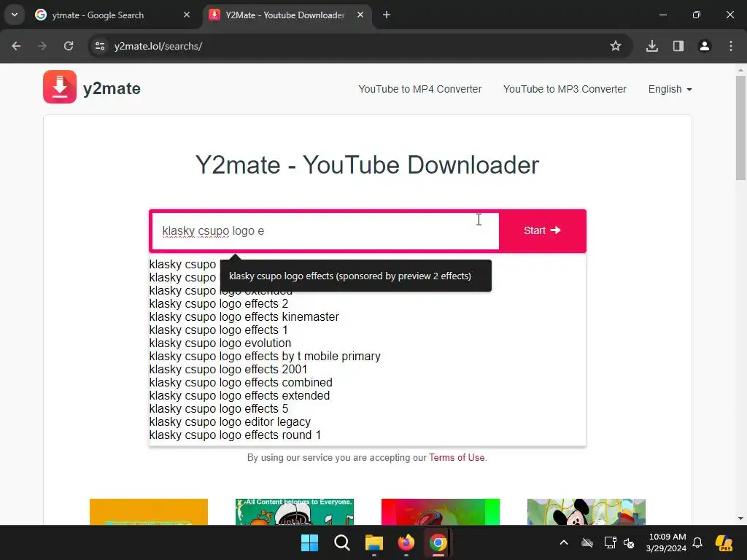Image resolution: width=747 pixels, height=560 pixels.
Task: Choose suggestion 'klasky csupo logo effects extended'
Action: pyautogui.click(x=239, y=396)
